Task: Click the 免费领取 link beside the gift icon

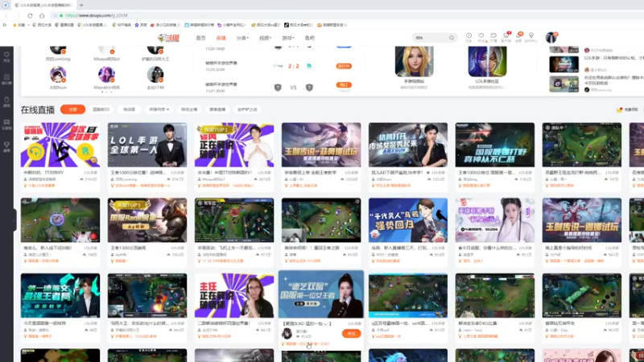Action: click(631, 109)
